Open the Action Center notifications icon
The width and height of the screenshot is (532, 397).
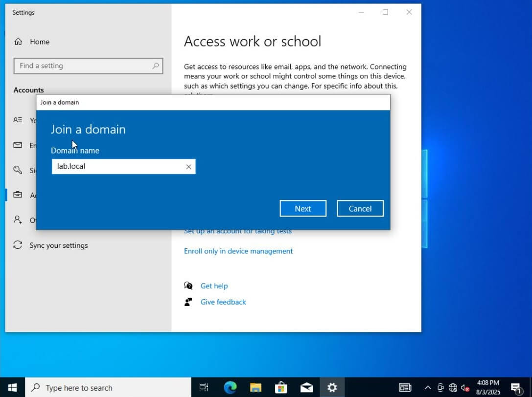(x=516, y=388)
